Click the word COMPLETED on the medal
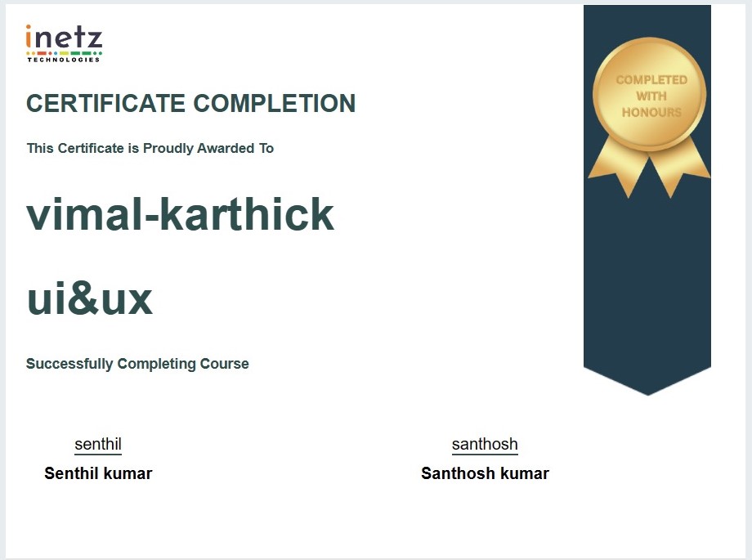752x560 pixels. pyautogui.click(x=651, y=80)
